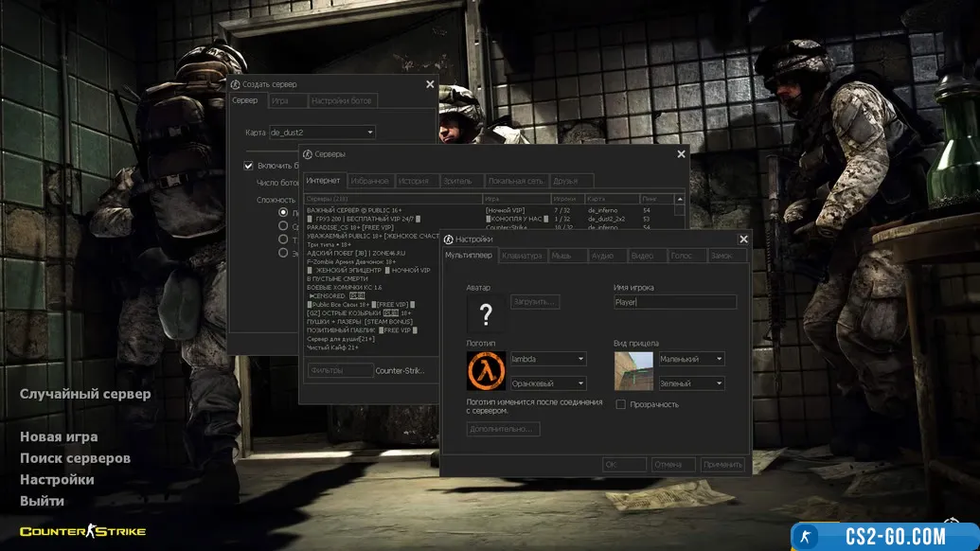Click the Counter-Strike logo in bottom left
980x551 pixels.
tap(82, 531)
